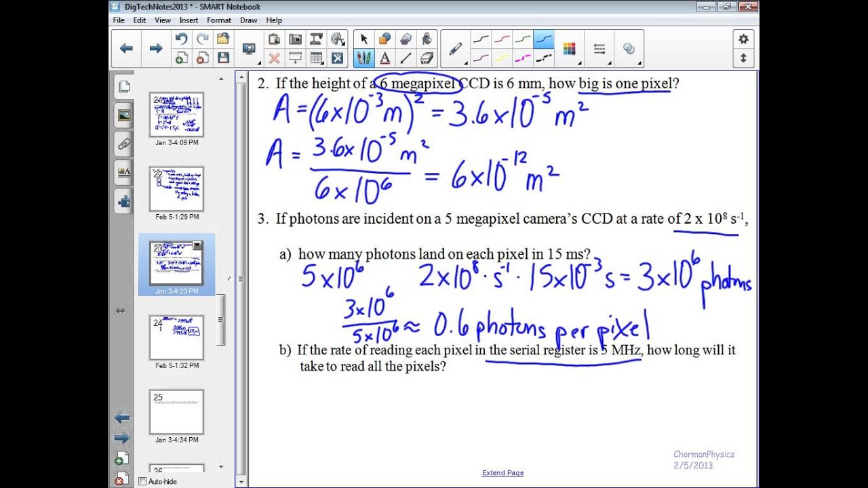This screenshot has height=488, width=868.
Task: Open the toolbar settings gear
Action: [x=743, y=39]
